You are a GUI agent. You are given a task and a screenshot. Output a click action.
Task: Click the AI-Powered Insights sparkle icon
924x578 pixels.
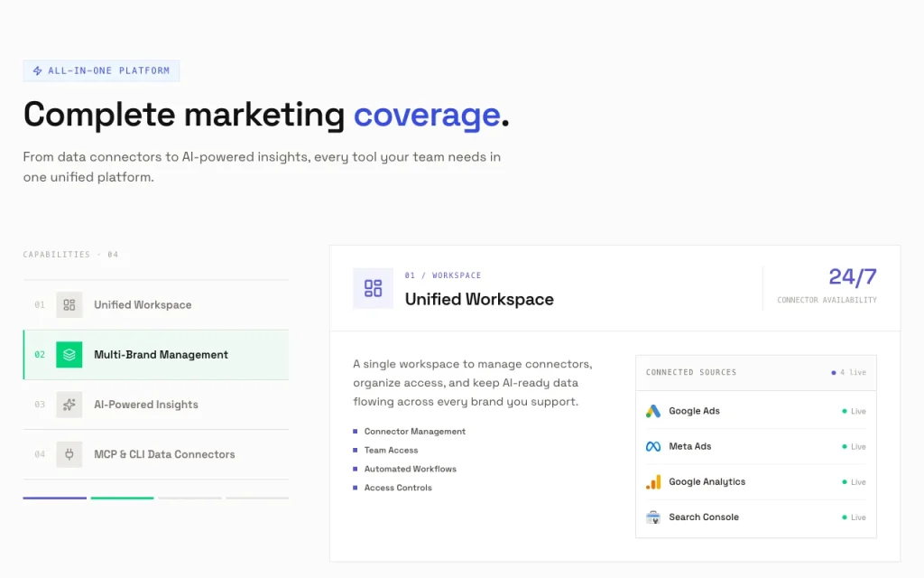(69, 405)
